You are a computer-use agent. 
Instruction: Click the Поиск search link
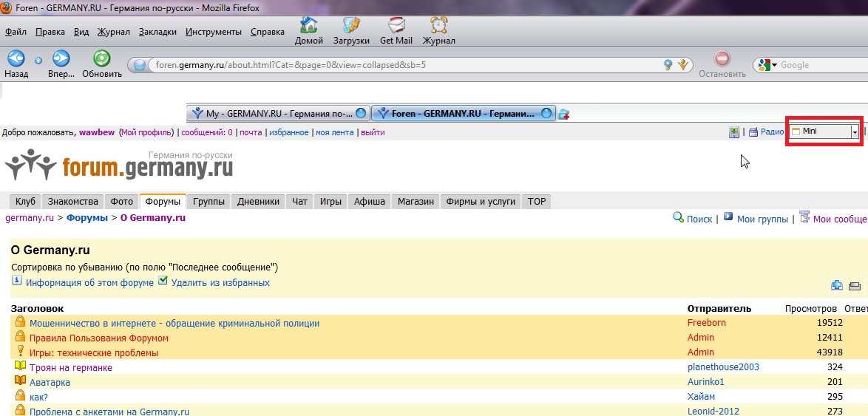tap(699, 219)
